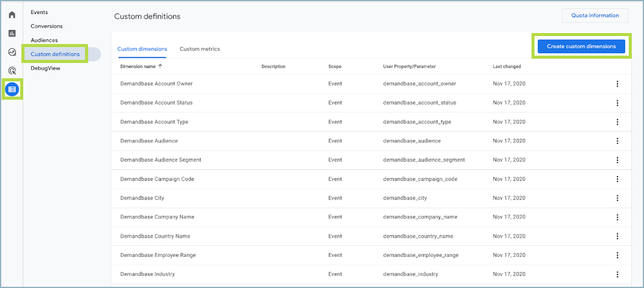Expand row menu for Demandbase Company Name

point(617,217)
